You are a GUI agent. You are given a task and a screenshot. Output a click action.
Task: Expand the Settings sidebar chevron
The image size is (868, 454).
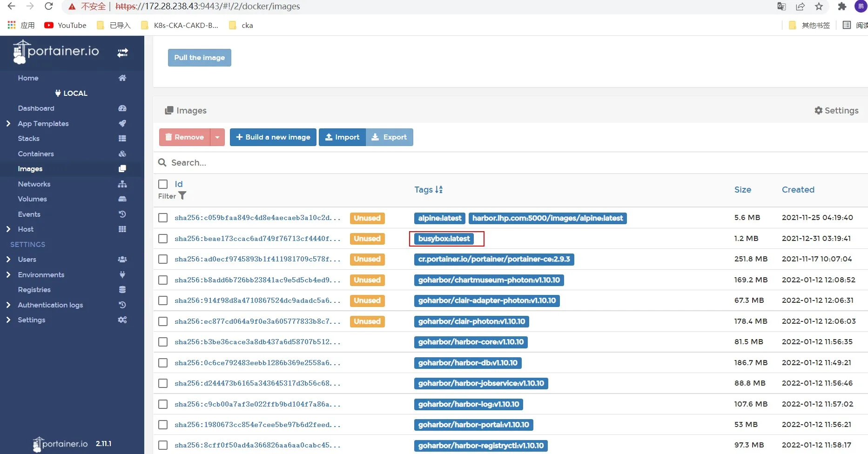click(8, 320)
